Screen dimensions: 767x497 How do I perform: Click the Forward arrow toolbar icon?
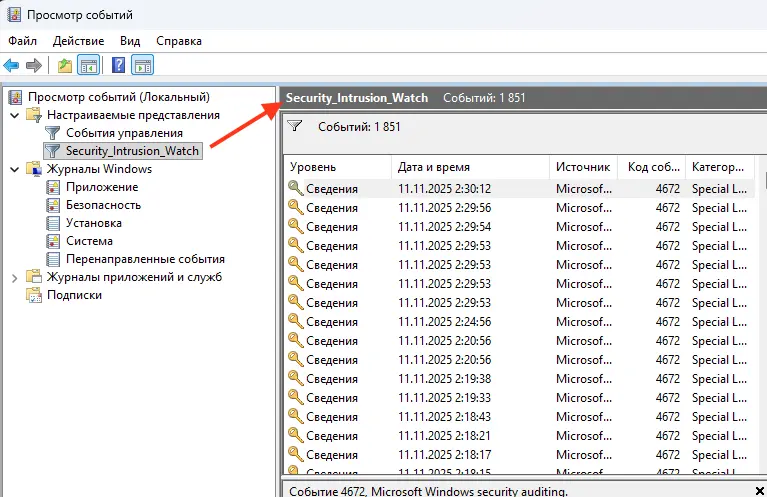pos(33,66)
